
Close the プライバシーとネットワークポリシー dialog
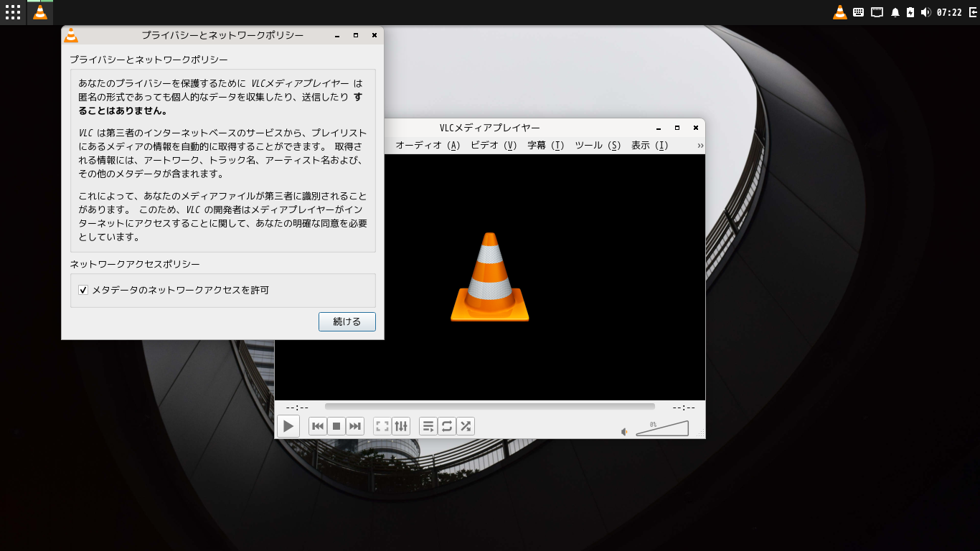tap(374, 35)
